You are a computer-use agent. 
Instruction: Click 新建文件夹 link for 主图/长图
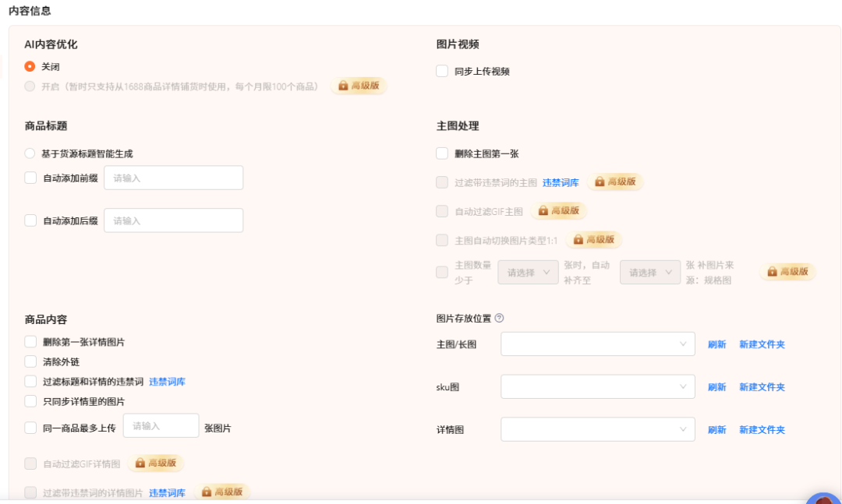(x=762, y=344)
